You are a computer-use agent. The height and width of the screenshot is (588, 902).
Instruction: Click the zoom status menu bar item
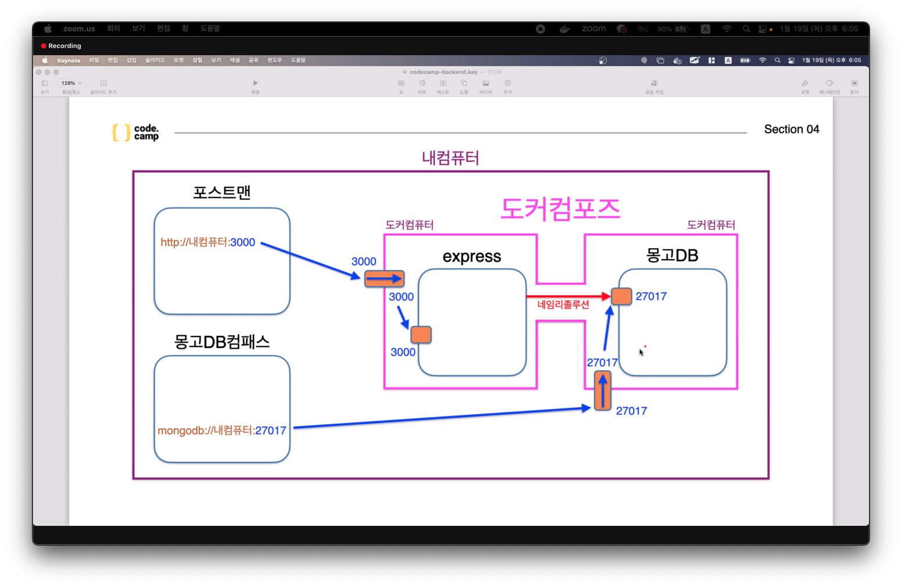pyautogui.click(x=594, y=28)
